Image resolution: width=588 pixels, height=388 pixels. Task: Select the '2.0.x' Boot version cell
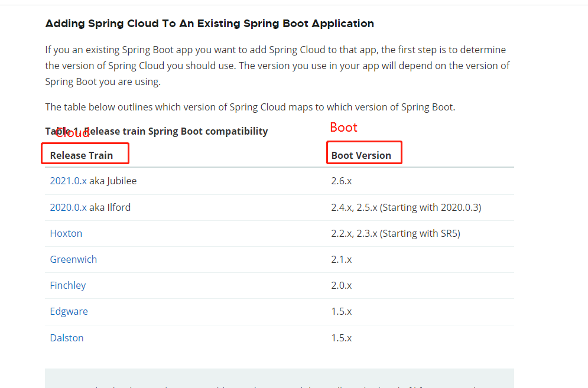click(341, 285)
